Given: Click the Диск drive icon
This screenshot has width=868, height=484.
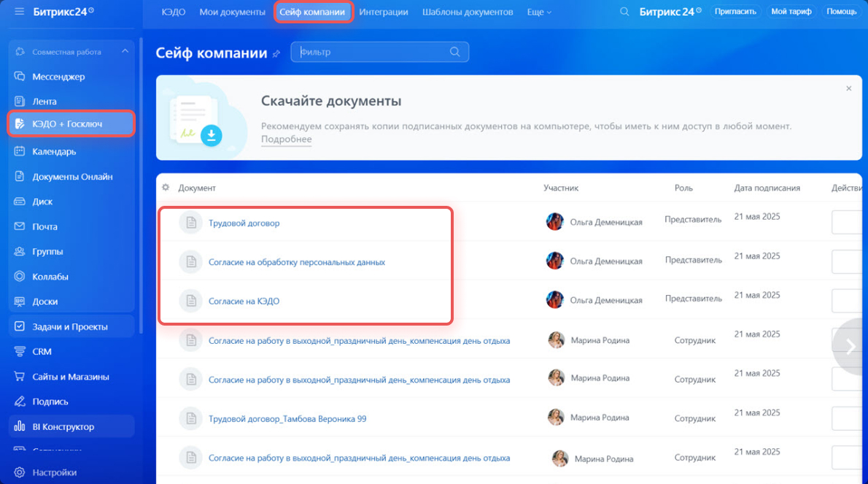Looking at the screenshot, I should point(20,201).
